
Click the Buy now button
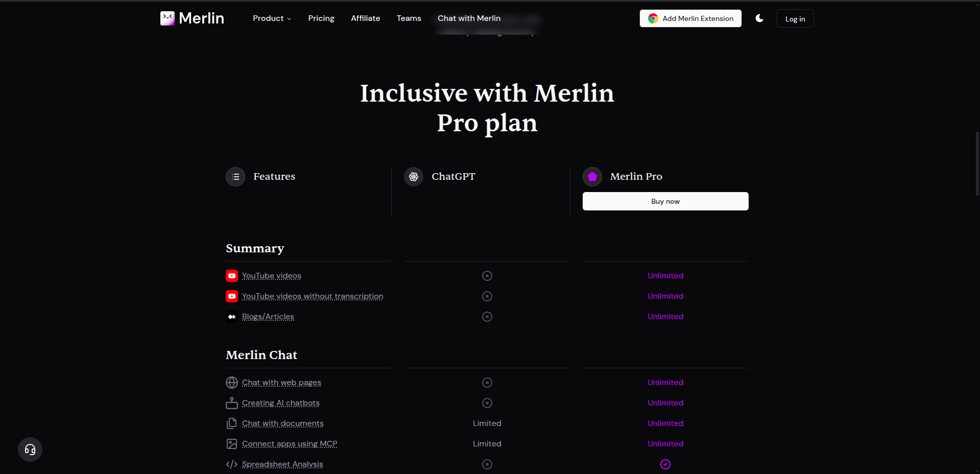click(665, 201)
